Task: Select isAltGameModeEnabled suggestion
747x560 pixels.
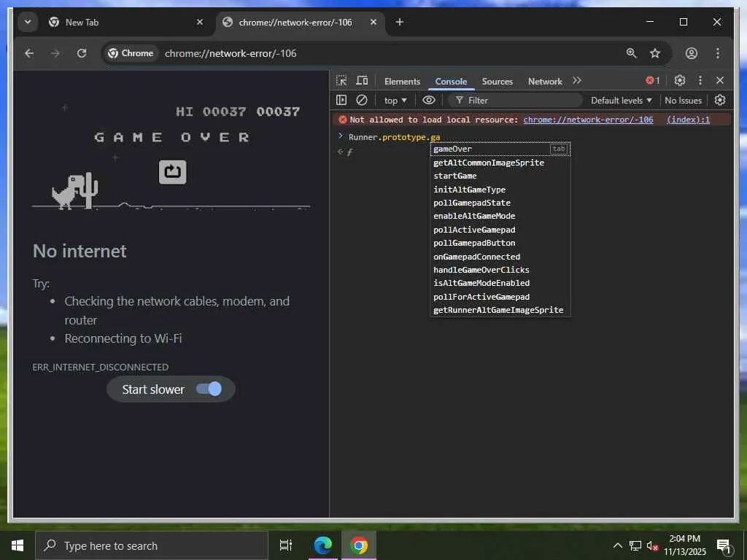Action: [x=500, y=284]
